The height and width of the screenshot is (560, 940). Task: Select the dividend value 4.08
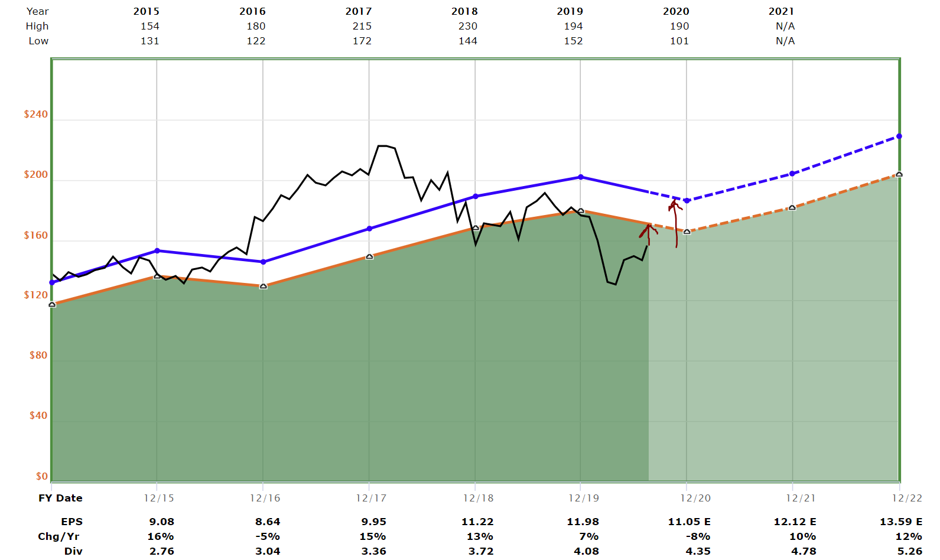[587, 551]
